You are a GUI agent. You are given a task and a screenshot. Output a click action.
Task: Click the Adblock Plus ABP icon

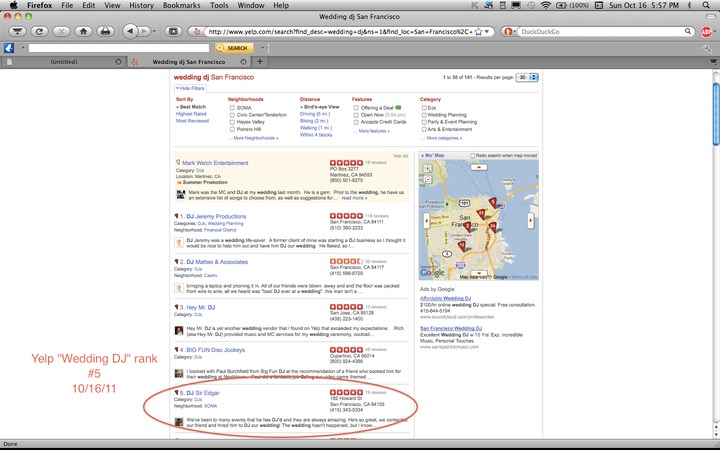[x=706, y=32]
